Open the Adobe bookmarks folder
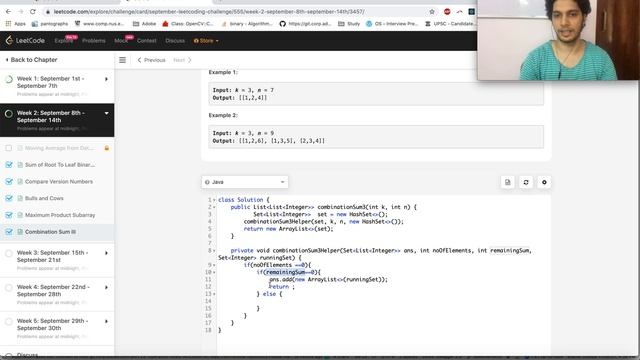This screenshot has height=360, width=640. point(144,24)
